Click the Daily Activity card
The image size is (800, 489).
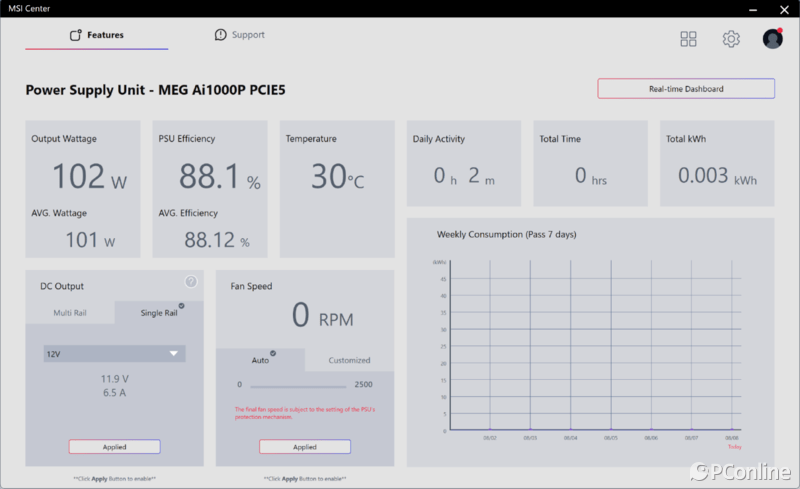tap(464, 163)
